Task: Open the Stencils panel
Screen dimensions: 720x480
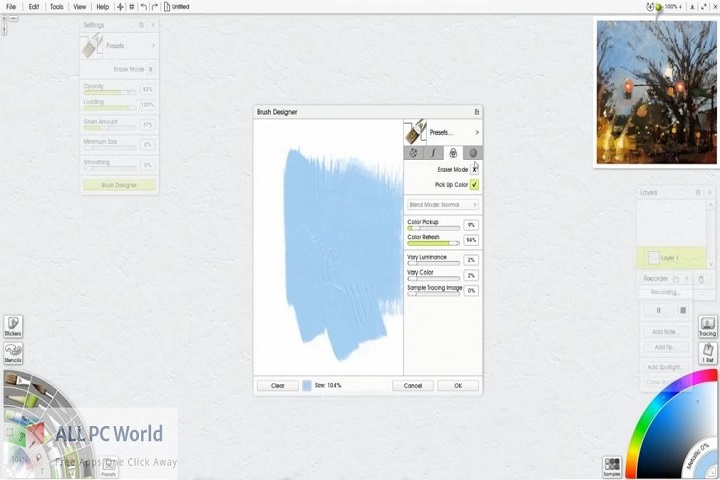Action: coord(13,354)
